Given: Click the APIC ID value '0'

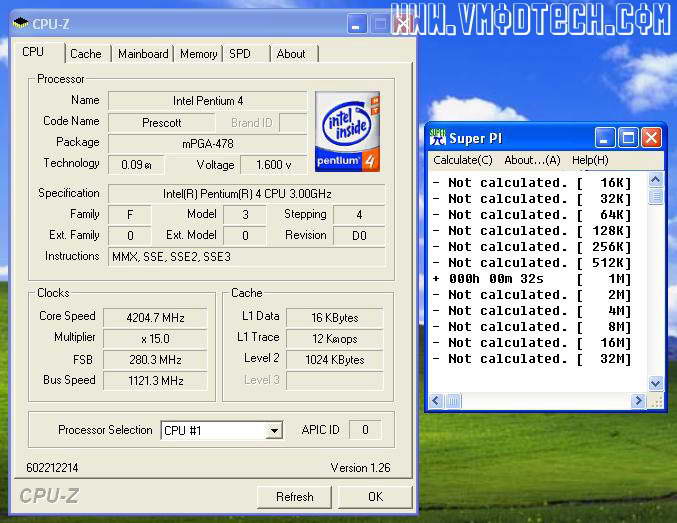Looking at the screenshot, I should click(x=365, y=430).
